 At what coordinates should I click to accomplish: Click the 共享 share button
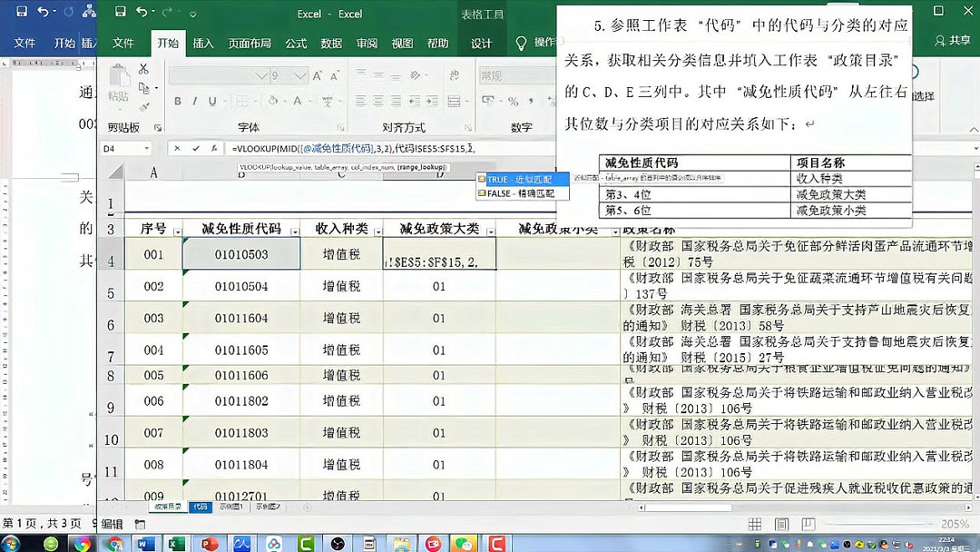pos(954,41)
